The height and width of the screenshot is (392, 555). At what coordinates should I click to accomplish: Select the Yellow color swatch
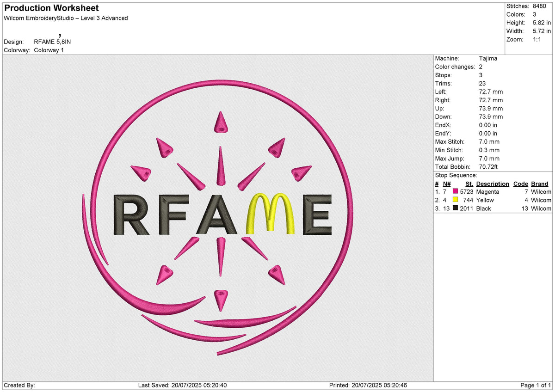pyautogui.click(x=455, y=200)
